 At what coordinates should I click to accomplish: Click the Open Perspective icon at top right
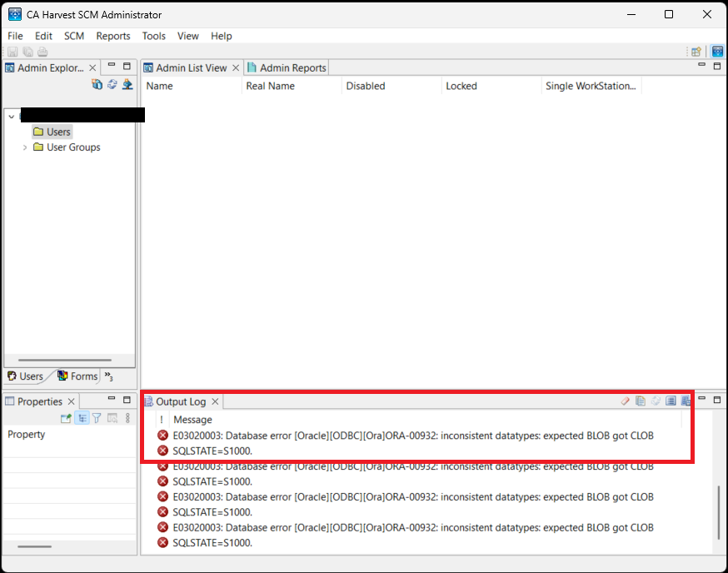point(696,52)
